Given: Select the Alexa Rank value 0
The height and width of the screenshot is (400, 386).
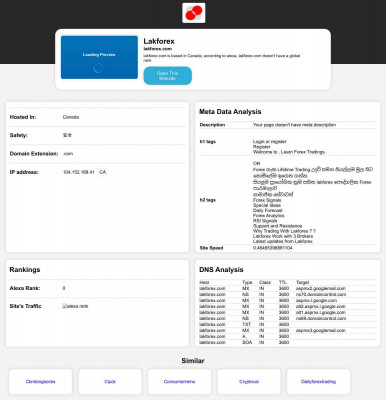Looking at the screenshot, I should pos(64,288).
